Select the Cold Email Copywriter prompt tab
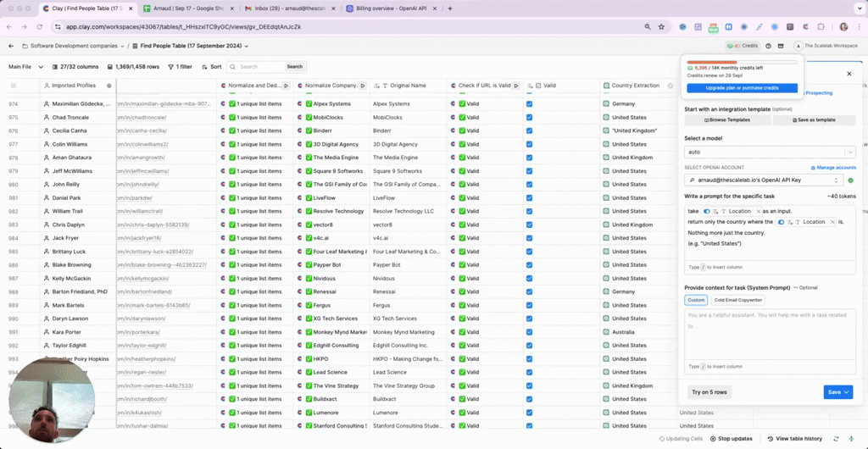The image size is (868, 449). (738, 300)
